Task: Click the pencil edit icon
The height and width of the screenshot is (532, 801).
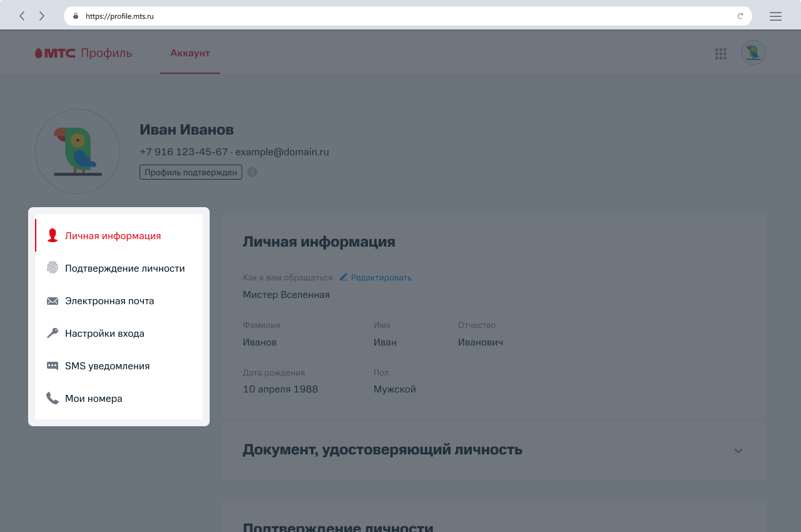Action: [344, 277]
